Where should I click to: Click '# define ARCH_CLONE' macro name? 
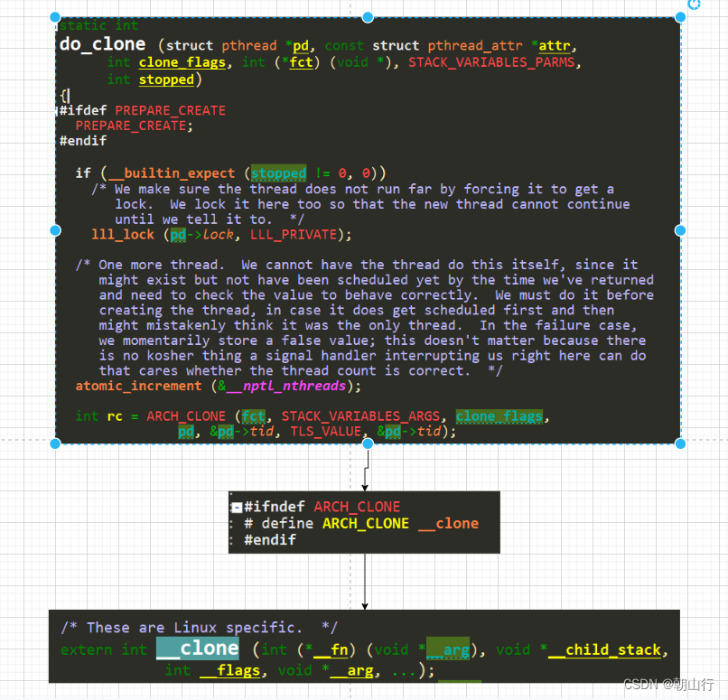point(366,523)
